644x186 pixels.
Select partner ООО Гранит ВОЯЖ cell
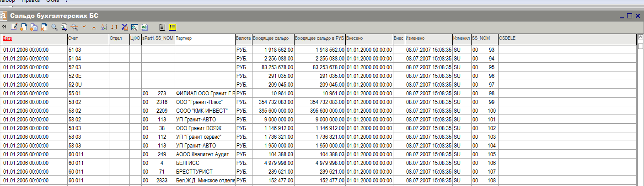pyautogui.click(x=205, y=128)
